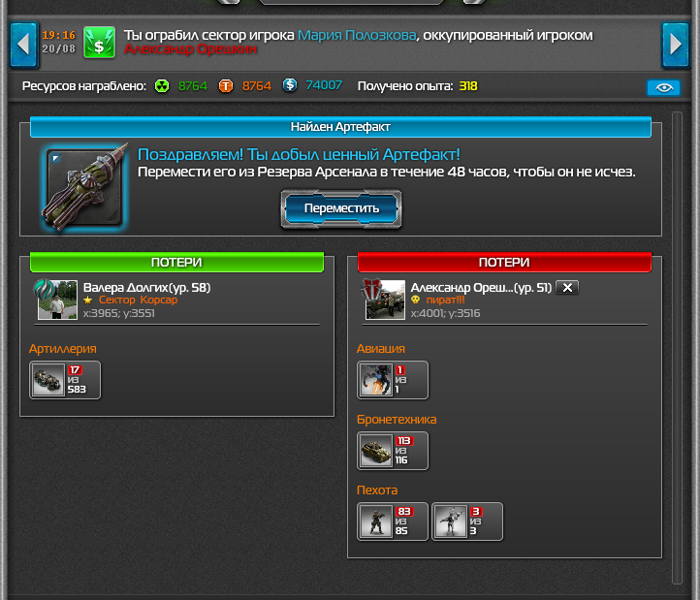
Task: Open player link Мария Полозкова
Action: [x=357, y=35]
